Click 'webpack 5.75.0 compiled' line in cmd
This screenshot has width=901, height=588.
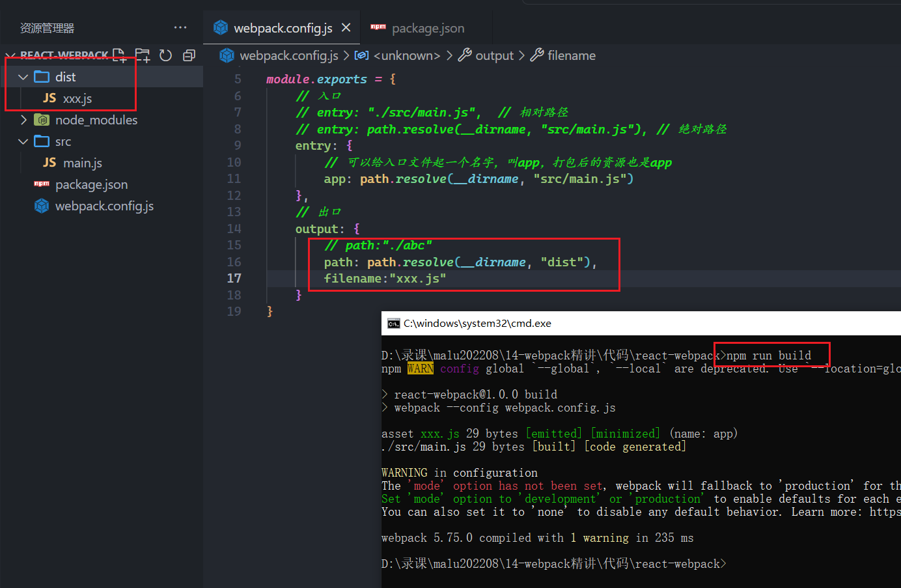(537, 538)
